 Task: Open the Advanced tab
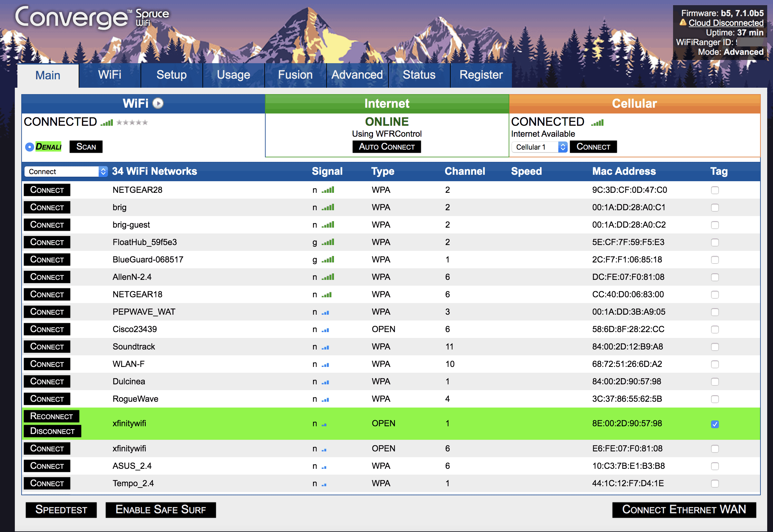click(x=357, y=75)
